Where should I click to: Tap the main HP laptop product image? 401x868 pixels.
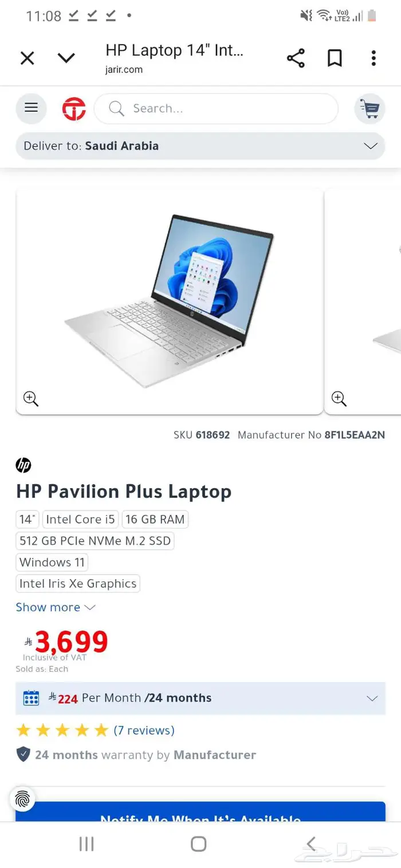pos(170,301)
